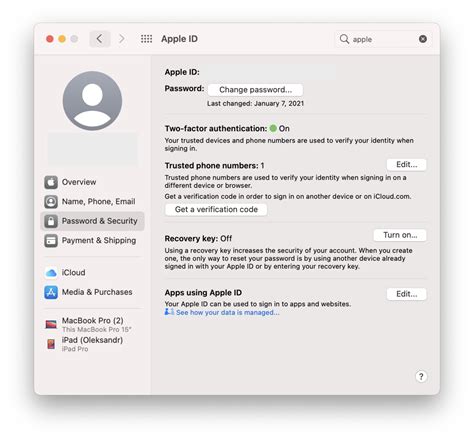The height and width of the screenshot is (440, 474).
Task: Edit trusted phone numbers
Action: [x=406, y=164]
